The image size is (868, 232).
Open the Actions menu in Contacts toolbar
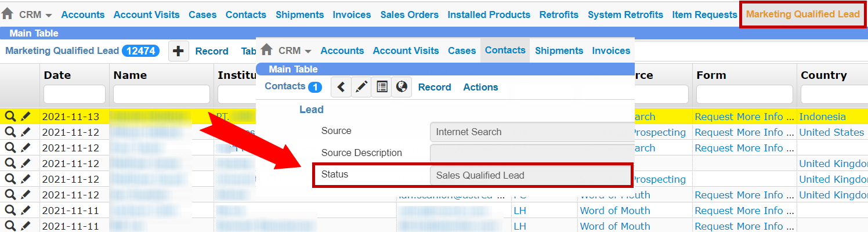tap(480, 87)
